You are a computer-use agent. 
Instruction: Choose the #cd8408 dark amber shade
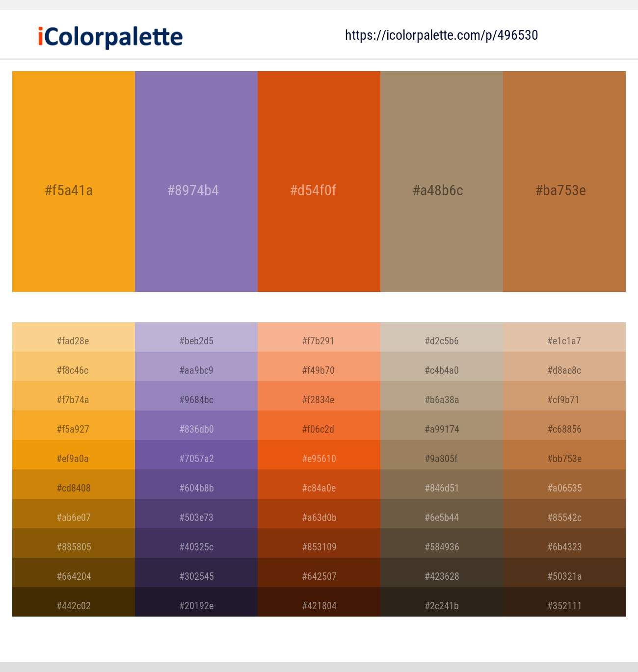(x=74, y=484)
